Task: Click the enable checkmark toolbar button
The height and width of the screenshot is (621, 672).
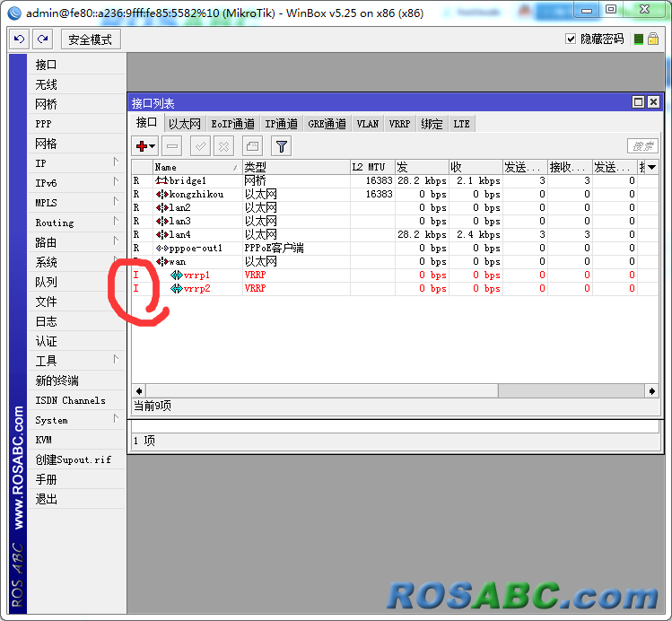Action: tap(200, 146)
